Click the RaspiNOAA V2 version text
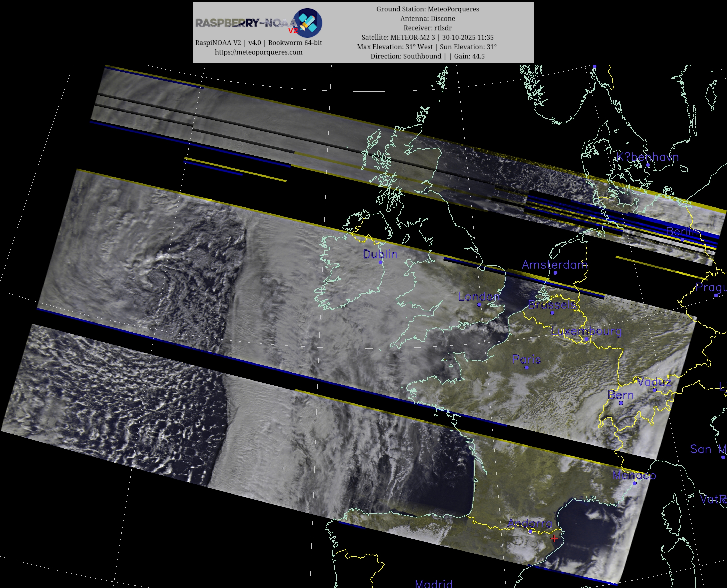This screenshot has height=588, width=727. click(x=258, y=43)
